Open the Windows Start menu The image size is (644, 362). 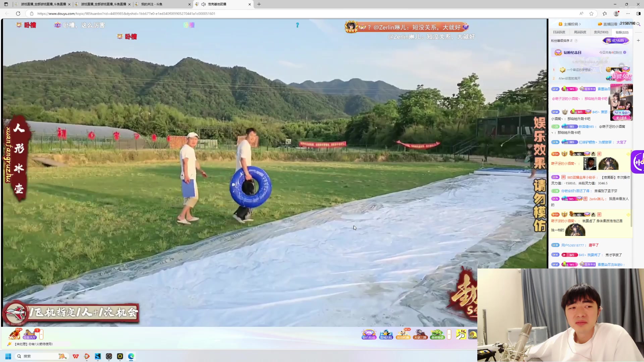tap(8, 356)
